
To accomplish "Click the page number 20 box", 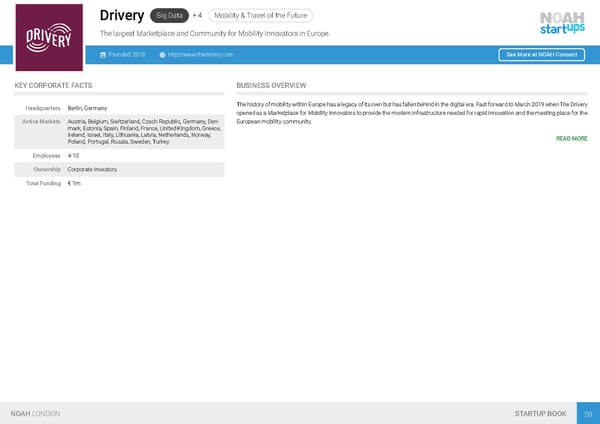I will (587, 413).
